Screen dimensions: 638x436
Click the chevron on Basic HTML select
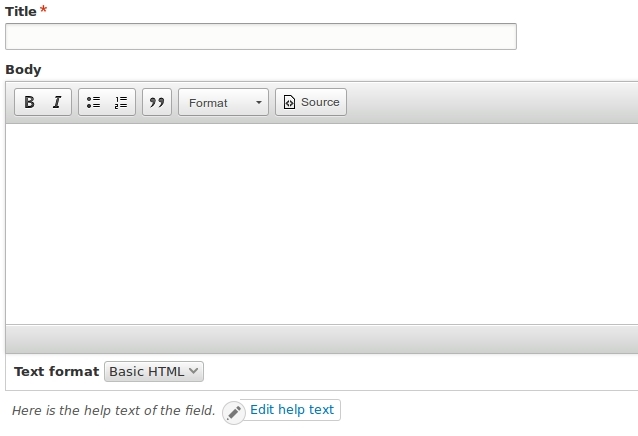pos(194,371)
